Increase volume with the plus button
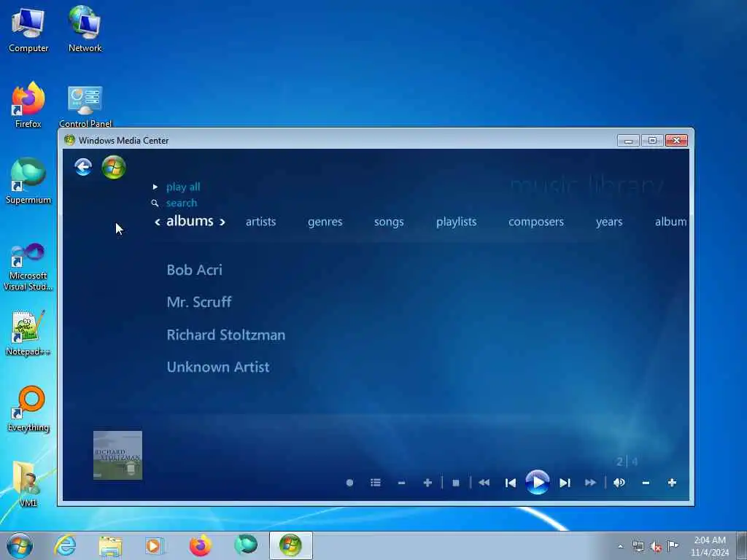This screenshot has height=560, width=747. (672, 483)
